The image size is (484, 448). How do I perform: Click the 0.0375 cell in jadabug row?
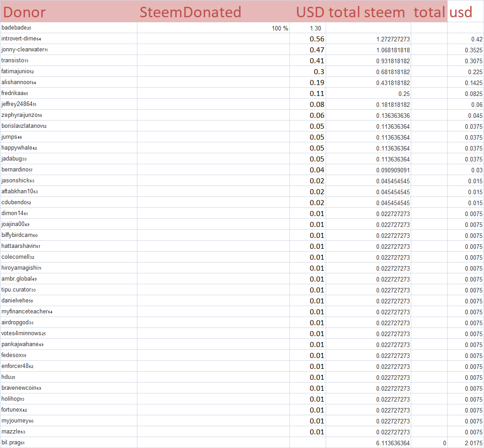click(466, 159)
